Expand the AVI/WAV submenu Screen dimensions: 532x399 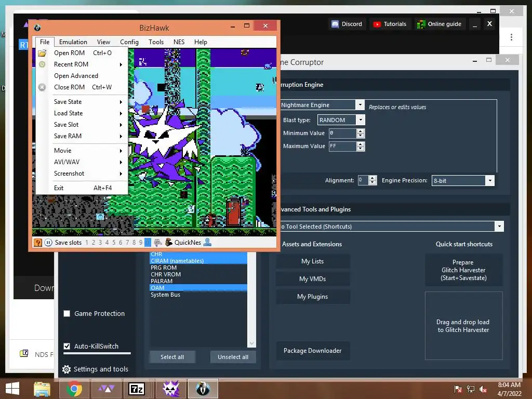121,162
